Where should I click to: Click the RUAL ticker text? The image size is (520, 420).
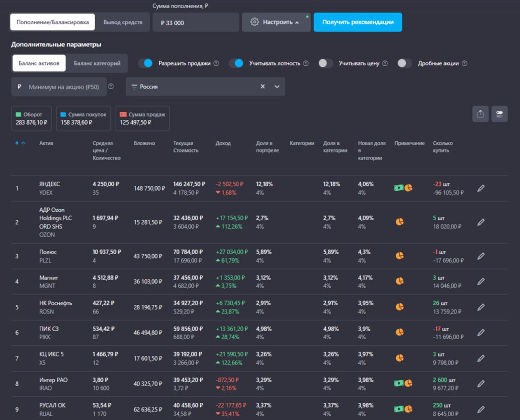click(46, 414)
